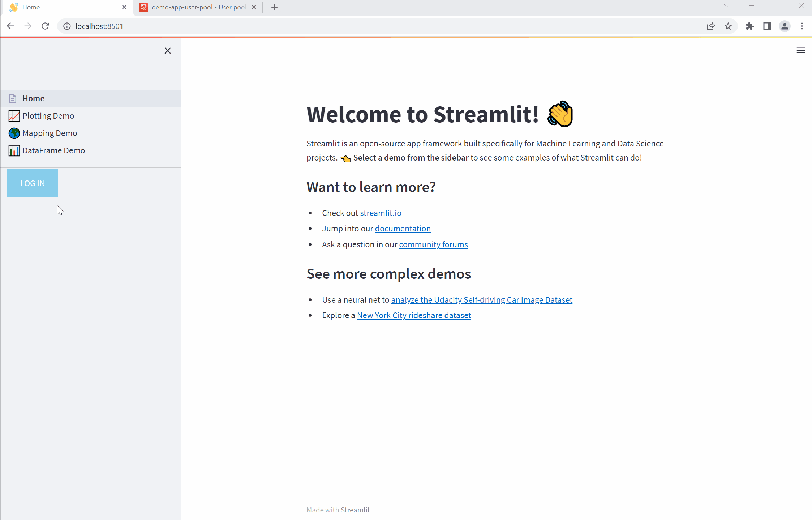Follow the documentation link
Viewport: 812px width, 520px height.
pyautogui.click(x=403, y=229)
